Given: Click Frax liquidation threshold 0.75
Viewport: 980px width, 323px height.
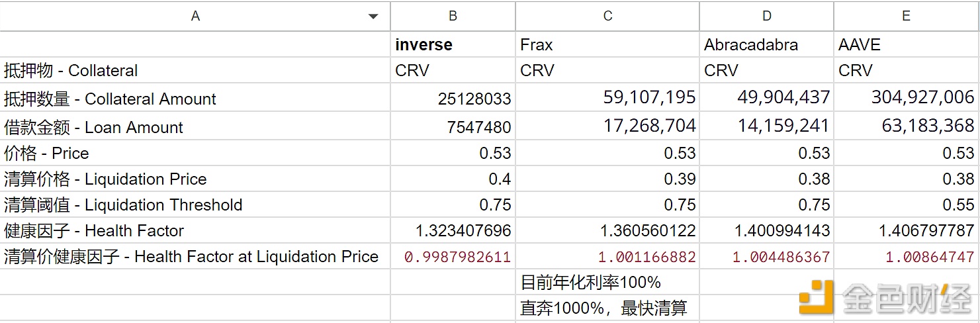Looking at the screenshot, I should [x=607, y=205].
